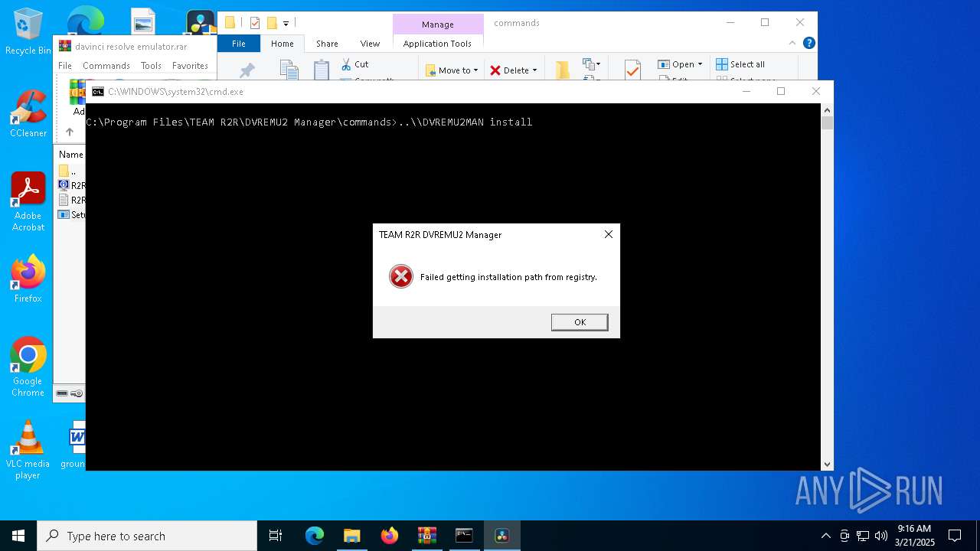Switch to the View ribbon tab

click(x=370, y=44)
